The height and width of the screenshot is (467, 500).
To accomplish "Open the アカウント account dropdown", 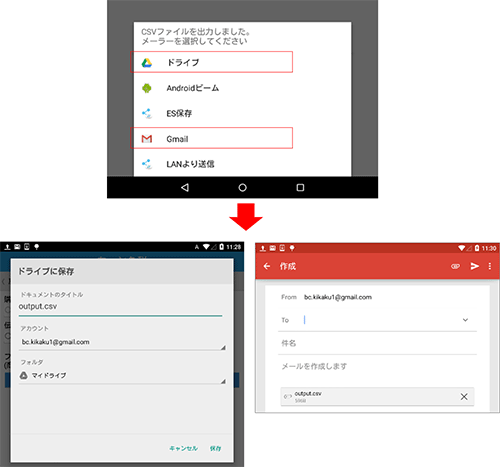I will [x=122, y=342].
